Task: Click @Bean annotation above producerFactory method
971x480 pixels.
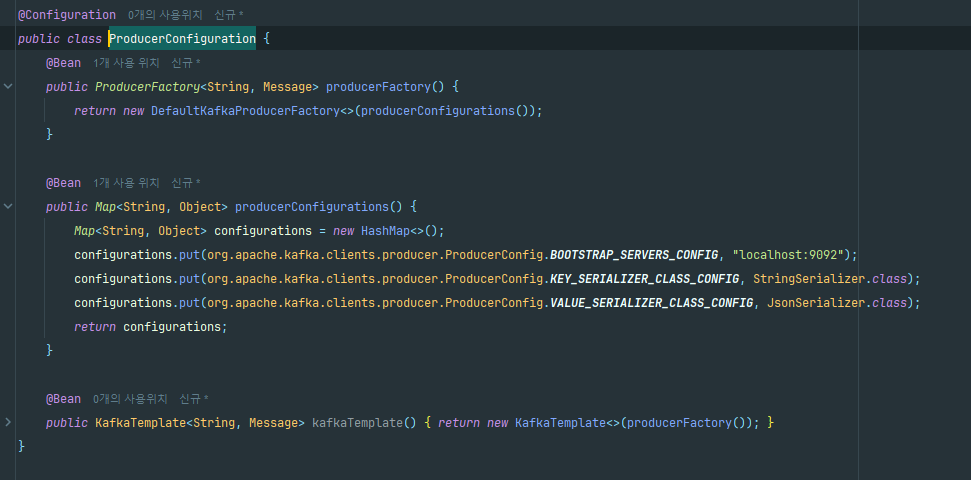Action: point(63,63)
